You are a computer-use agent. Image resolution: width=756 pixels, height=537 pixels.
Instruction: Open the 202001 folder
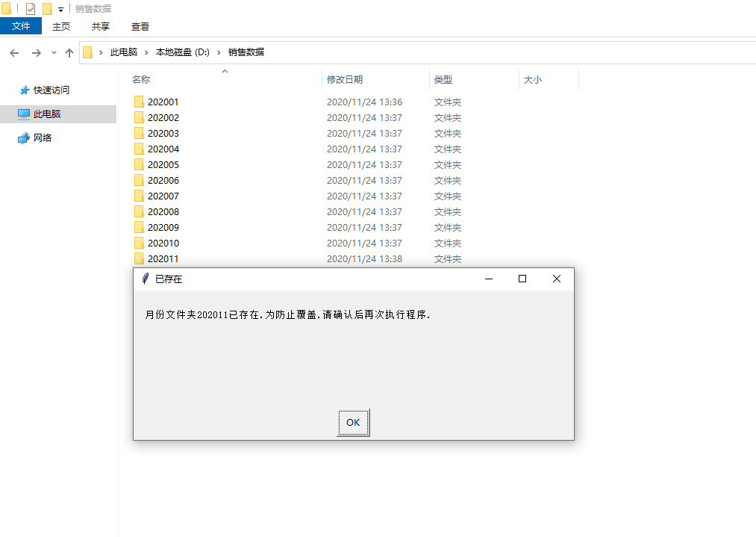(163, 102)
